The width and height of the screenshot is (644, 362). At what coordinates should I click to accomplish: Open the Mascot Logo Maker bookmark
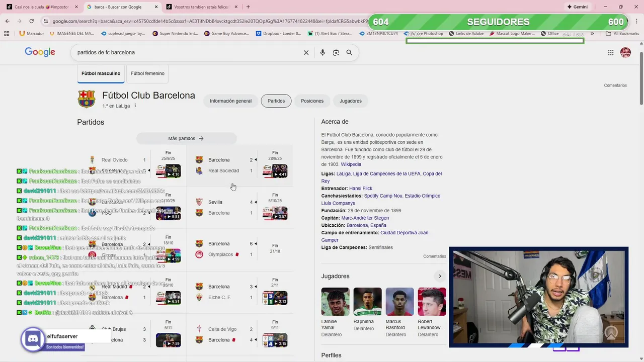[512, 34]
